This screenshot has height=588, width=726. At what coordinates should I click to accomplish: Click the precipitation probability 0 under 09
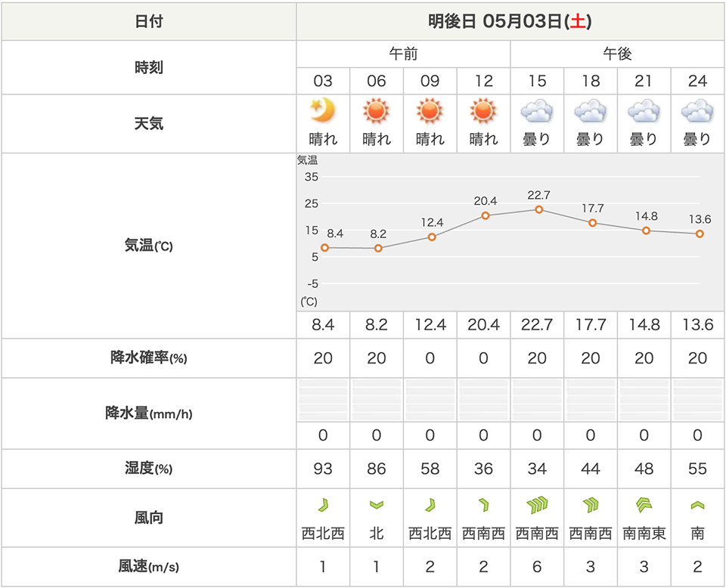point(430,357)
